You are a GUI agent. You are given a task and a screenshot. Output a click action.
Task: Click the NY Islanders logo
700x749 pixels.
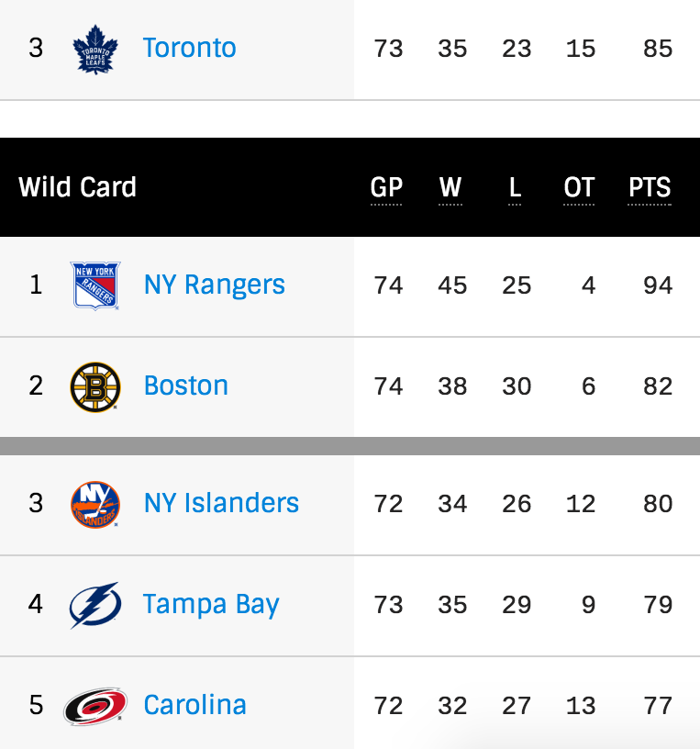coord(95,505)
